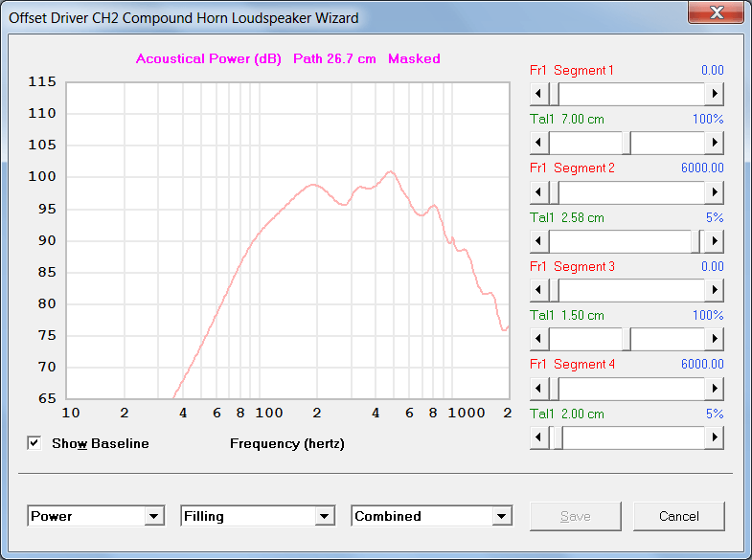Click the Masked label above chart
752x560 pixels.
(x=414, y=58)
